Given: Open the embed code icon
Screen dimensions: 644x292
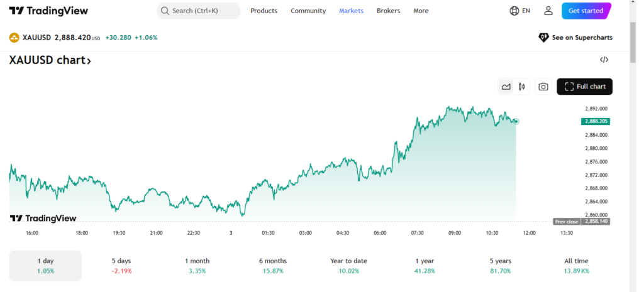Looking at the screenshot, I should click(x=604, y=60).
